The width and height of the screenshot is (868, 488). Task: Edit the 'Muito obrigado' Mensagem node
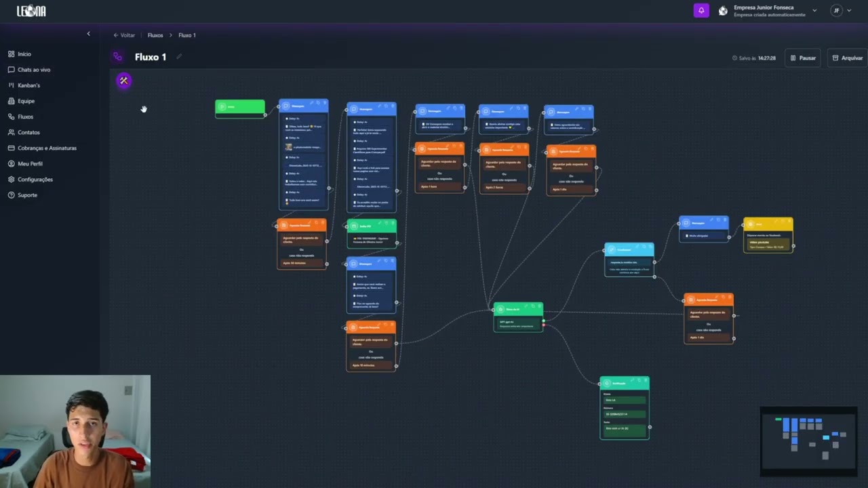coord(711,219)
